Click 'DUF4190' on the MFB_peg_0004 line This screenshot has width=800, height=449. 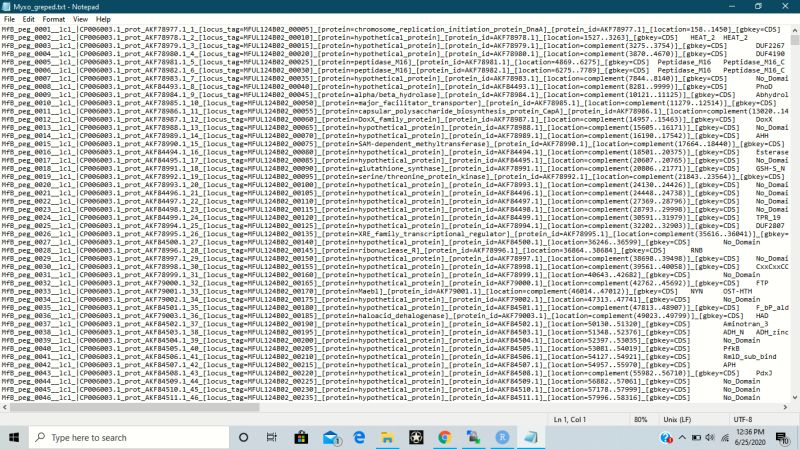pos(770,54)
